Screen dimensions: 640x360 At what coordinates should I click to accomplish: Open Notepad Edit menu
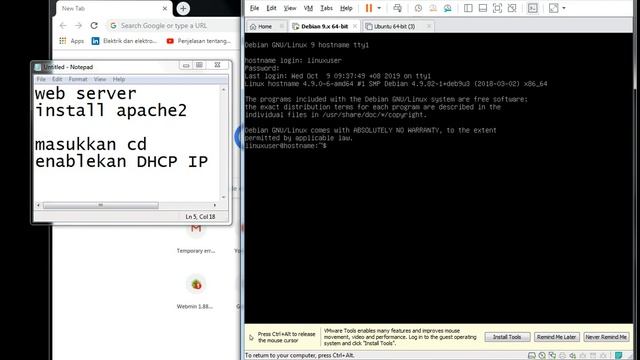tap(57, 79)
